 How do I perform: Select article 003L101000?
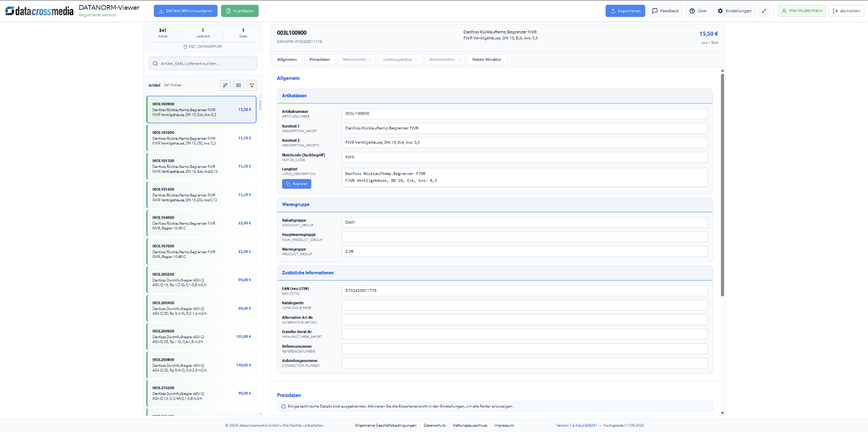(202, 138)
